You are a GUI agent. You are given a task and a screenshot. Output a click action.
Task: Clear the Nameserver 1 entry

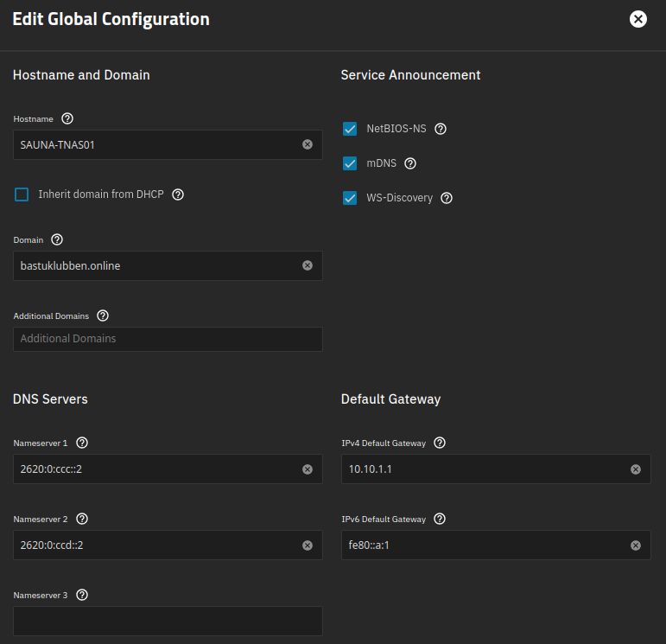coord(308,469)
